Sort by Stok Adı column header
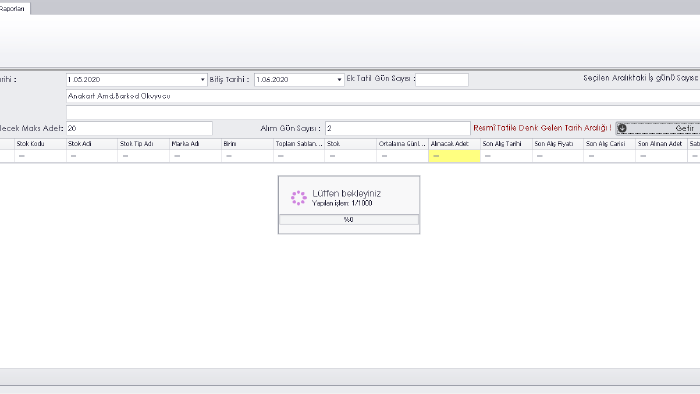 pos(92,144)
